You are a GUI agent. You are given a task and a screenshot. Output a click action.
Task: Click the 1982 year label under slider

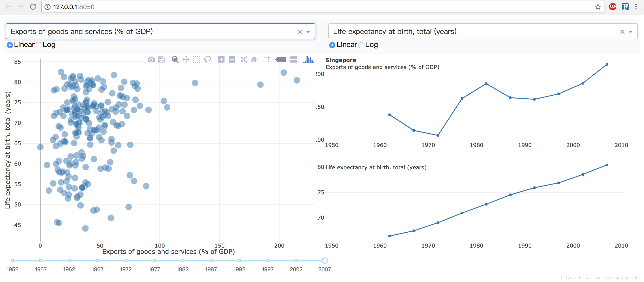click(183, 269)
